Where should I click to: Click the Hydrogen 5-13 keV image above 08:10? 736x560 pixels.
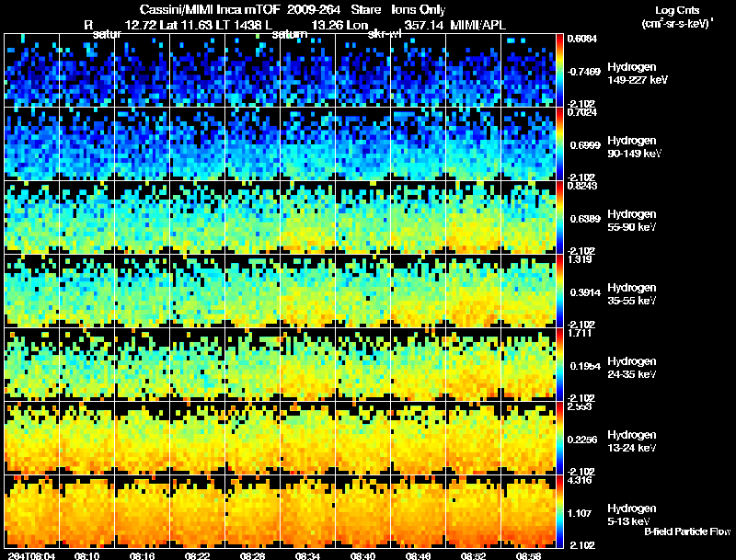coord(86,511)
